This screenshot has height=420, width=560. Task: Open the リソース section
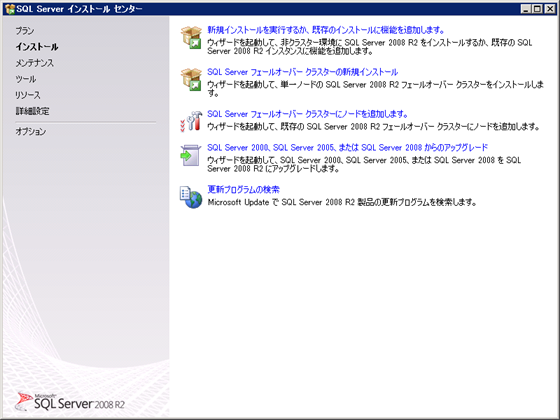click(28, 95)
